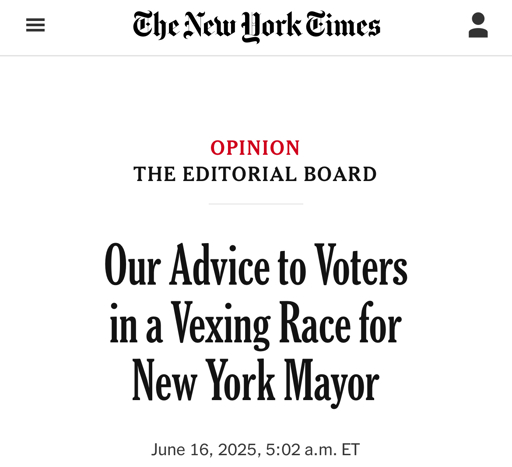Click the headline line "Our Advice to Voters"
Image resolution: width=512 pixels, height=467 pixels.
256,265
